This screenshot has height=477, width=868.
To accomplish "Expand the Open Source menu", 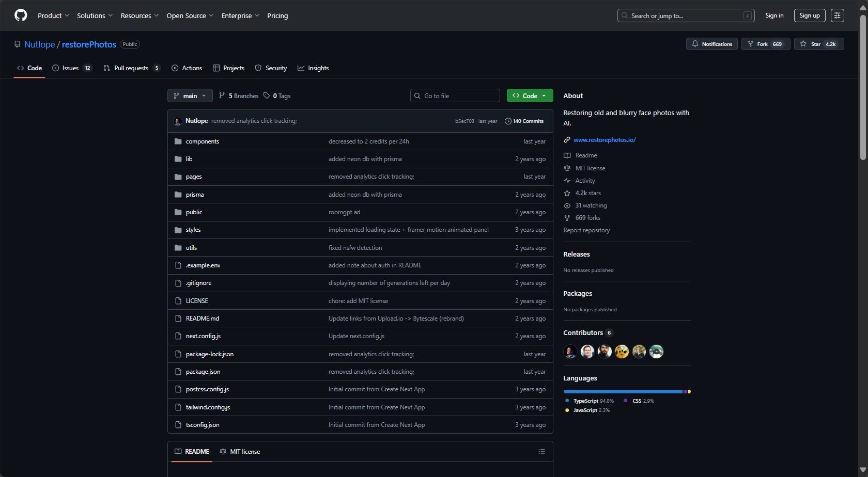I will 190,16.
